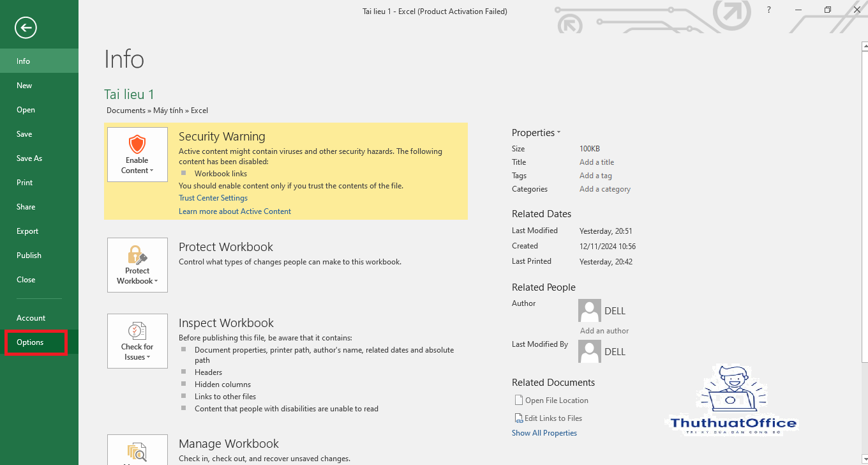868x465 pixels.
Task: Click the Headers list item
Action: 209,372
